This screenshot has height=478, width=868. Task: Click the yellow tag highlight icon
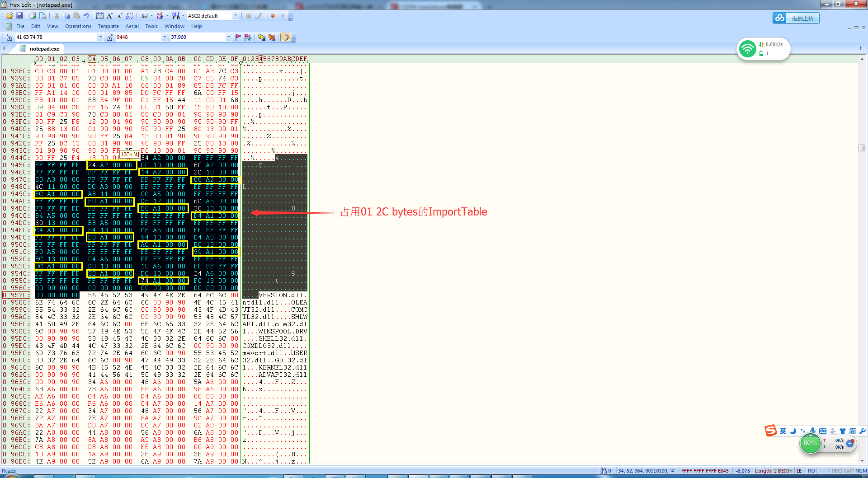[262, 37]
